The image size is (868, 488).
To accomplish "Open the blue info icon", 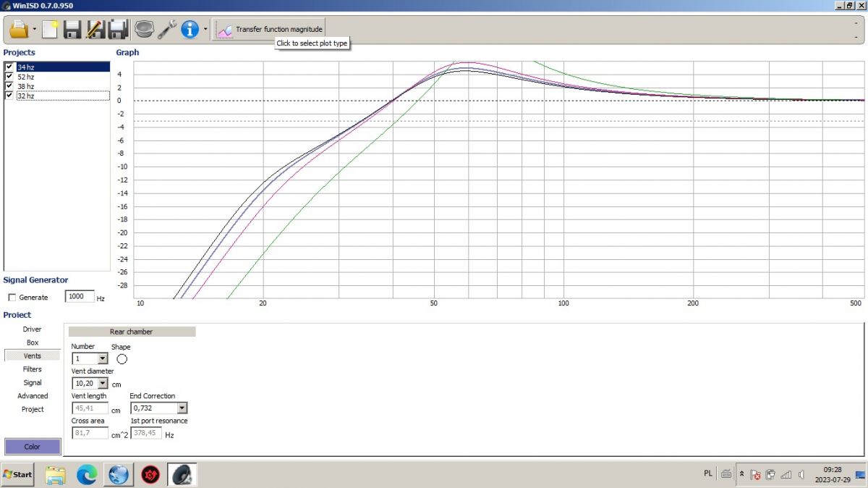I will (190, 30).
